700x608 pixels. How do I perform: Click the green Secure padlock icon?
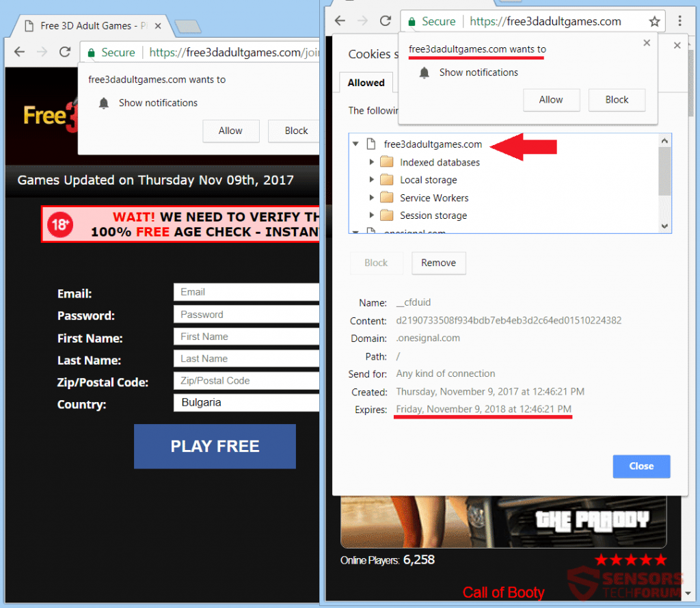(x=411, y=21)
